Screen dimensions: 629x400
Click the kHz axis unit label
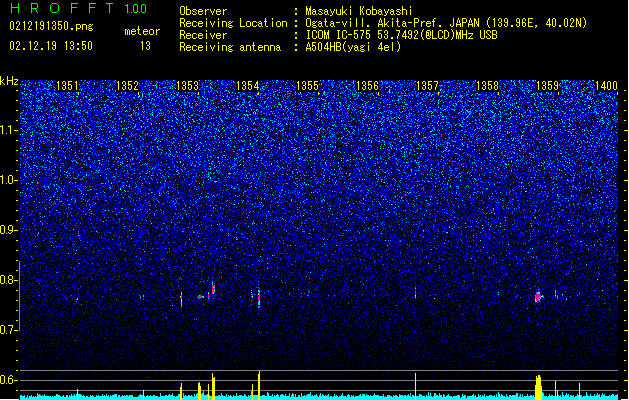pos(9,81)
